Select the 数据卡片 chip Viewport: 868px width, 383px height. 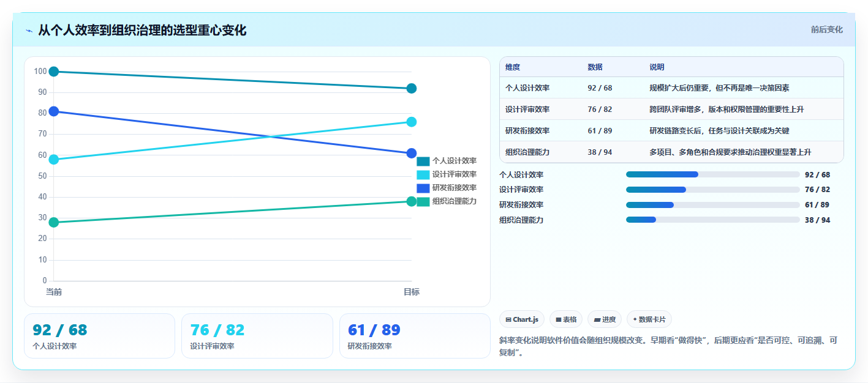649,319
